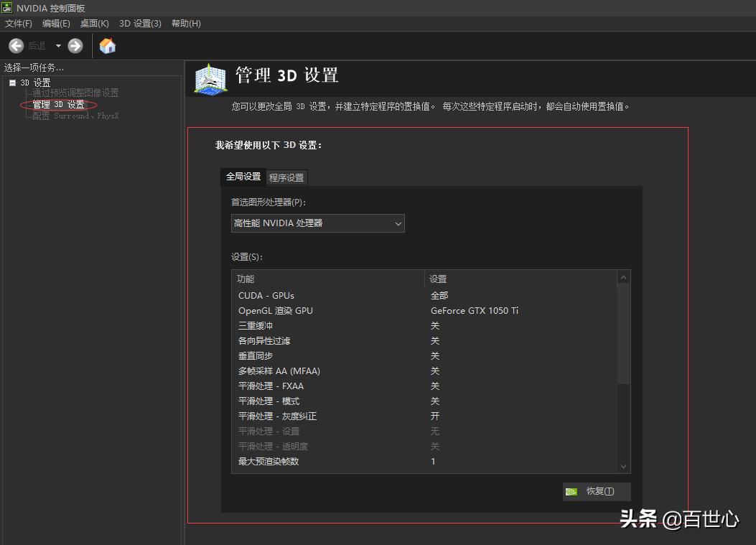Toggle 平滑处理 - FXAA off setting
Viewport: 756px width, 545px height.
(x=435, y=386)
